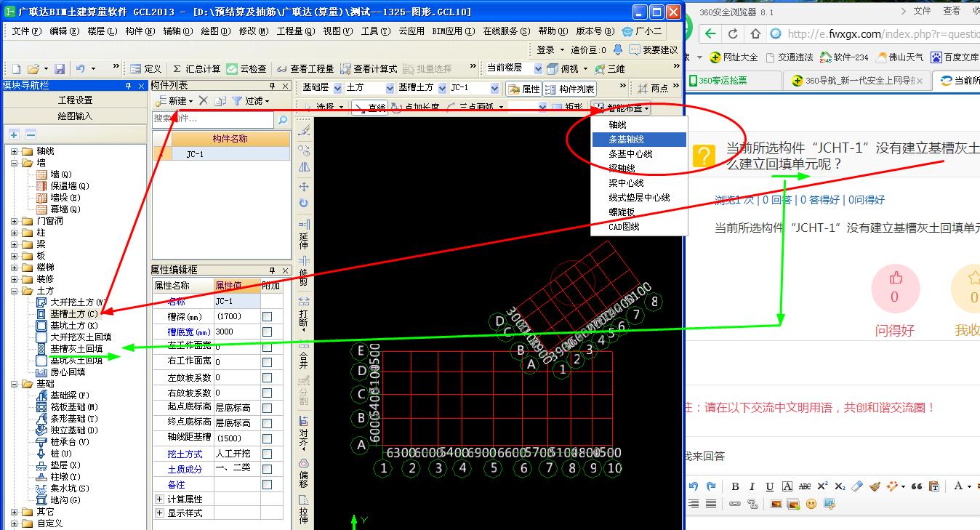This screenshot has height=530, width=980.
Task: Click the move tool icon in vertical toolbar
Action: tap(304, 186)
